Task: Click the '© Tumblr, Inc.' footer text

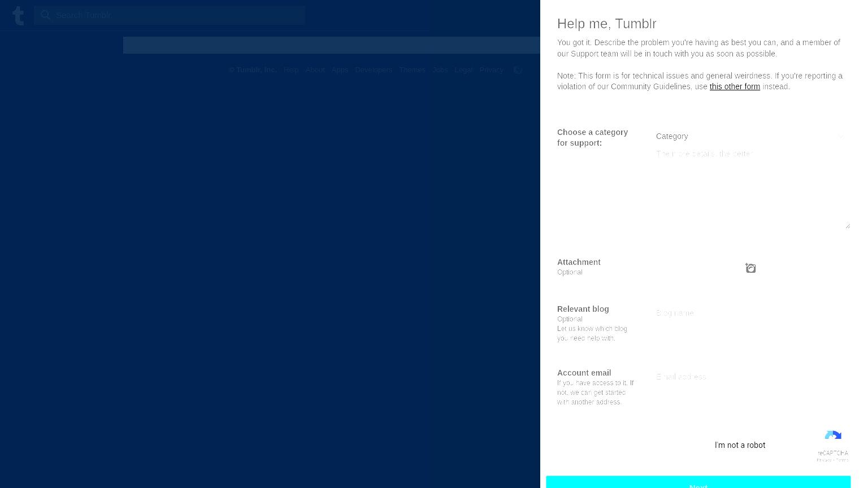Action: tap(253, 70)
